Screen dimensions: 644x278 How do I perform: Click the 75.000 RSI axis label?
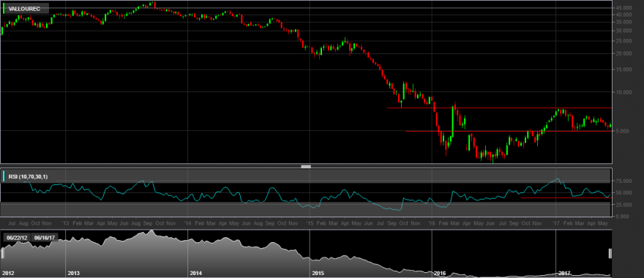623,181
